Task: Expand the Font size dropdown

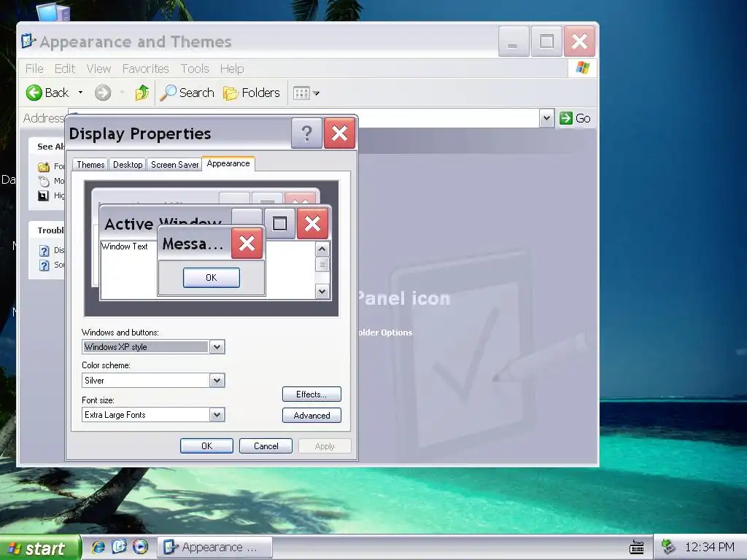Action: pos(217,414)
